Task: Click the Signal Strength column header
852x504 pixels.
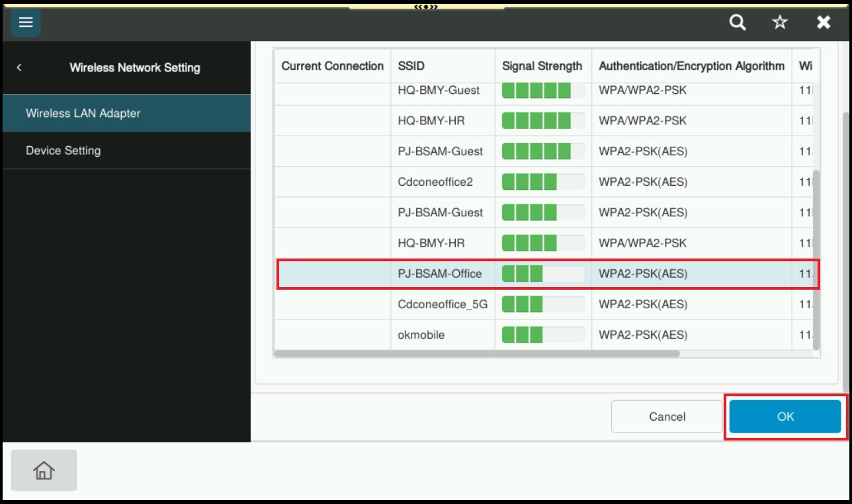Action: click(542, 66)
